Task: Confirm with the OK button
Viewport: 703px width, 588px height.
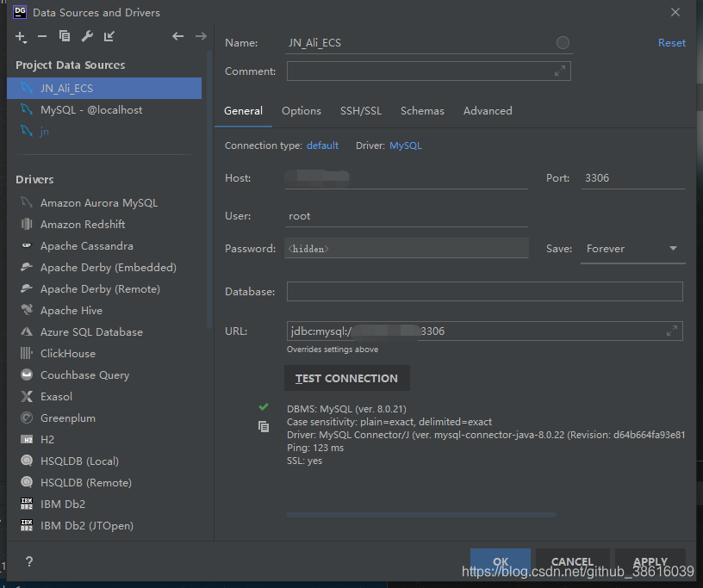Action: pos(501,561)
